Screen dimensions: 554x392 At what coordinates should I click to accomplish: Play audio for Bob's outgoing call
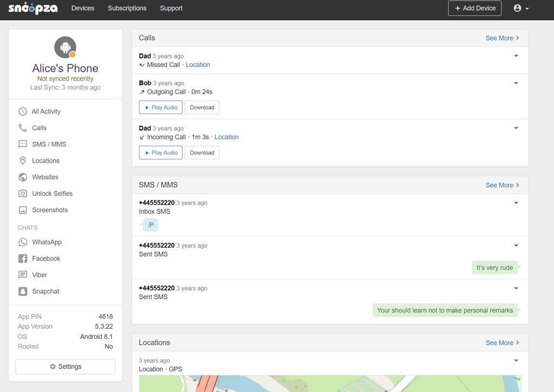[160, 107]
